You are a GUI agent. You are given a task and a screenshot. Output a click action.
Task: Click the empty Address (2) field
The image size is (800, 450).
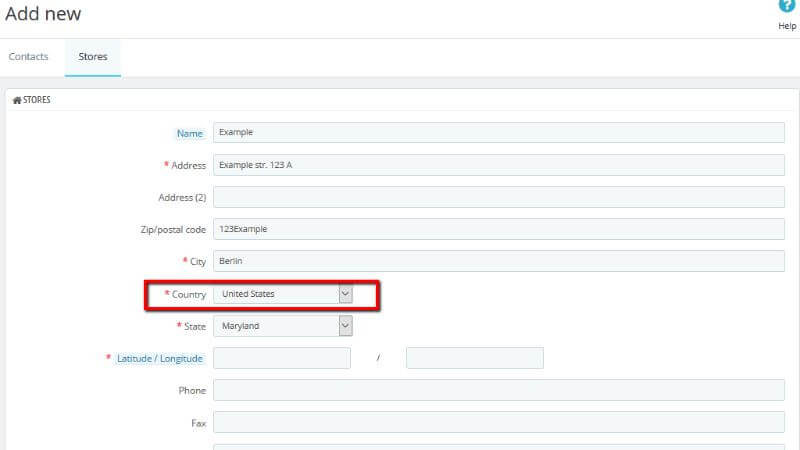(498, 197)
